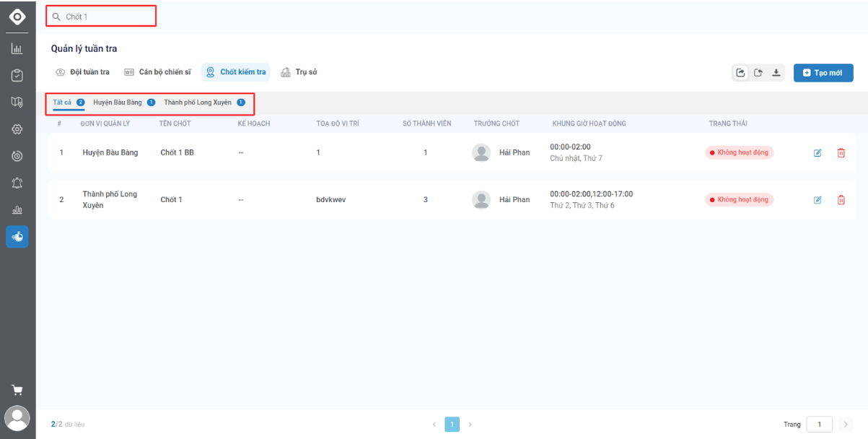This screenshot has width=868, height=439.
Task: Filter by Thành phố Long Xuyên tab
Action: (x=204, y=103)
